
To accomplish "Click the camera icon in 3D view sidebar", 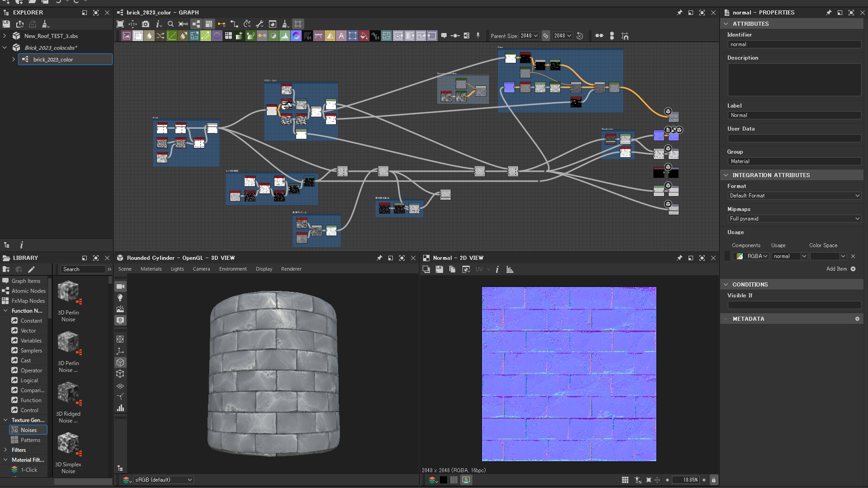I will coord(120,286).
